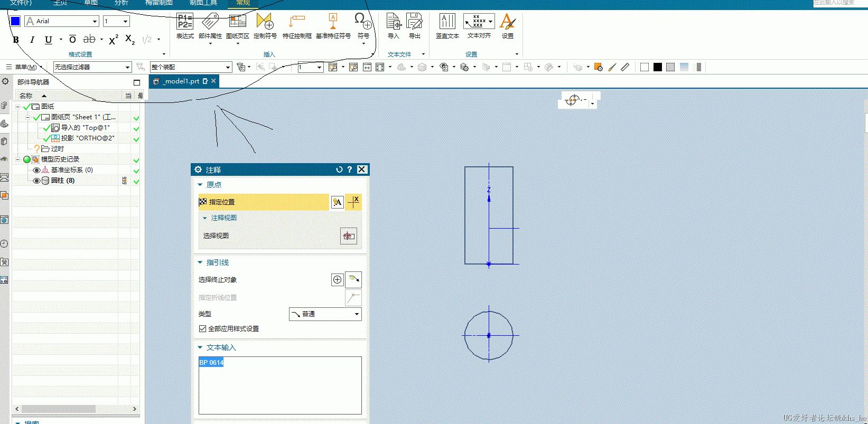Collapse the 原点 section
This screenshot has height=424, width=868.
200,185
